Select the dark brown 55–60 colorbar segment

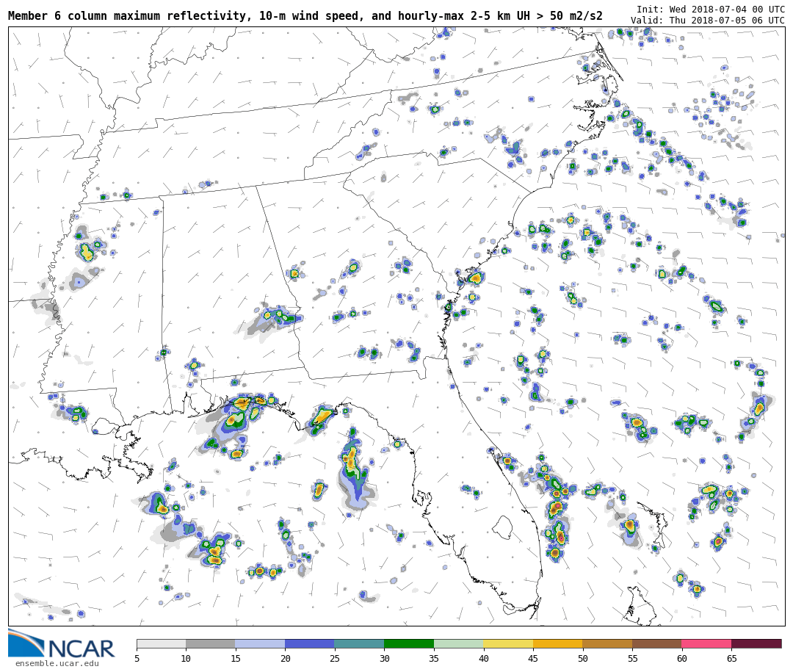tap(656, 644)
